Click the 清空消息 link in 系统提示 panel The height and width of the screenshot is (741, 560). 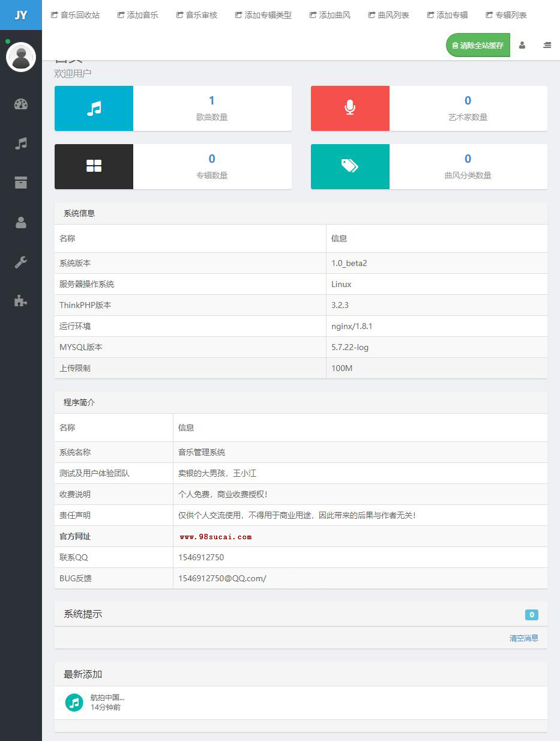[x=523, y=638]
